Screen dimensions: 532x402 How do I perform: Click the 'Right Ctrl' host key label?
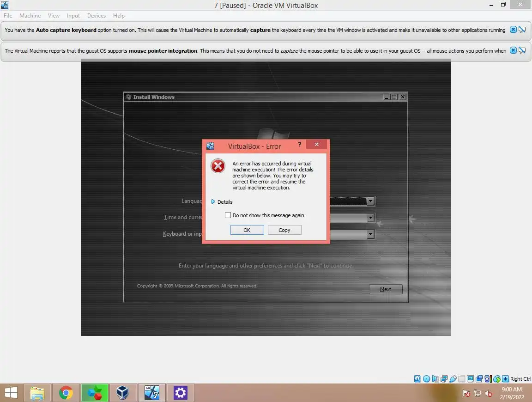[x=520, y=379]
